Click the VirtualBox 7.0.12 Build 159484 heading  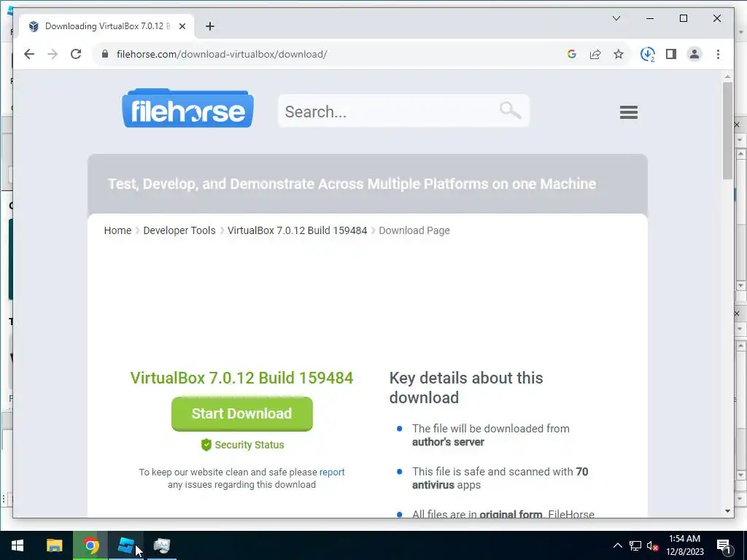[241, 378]
